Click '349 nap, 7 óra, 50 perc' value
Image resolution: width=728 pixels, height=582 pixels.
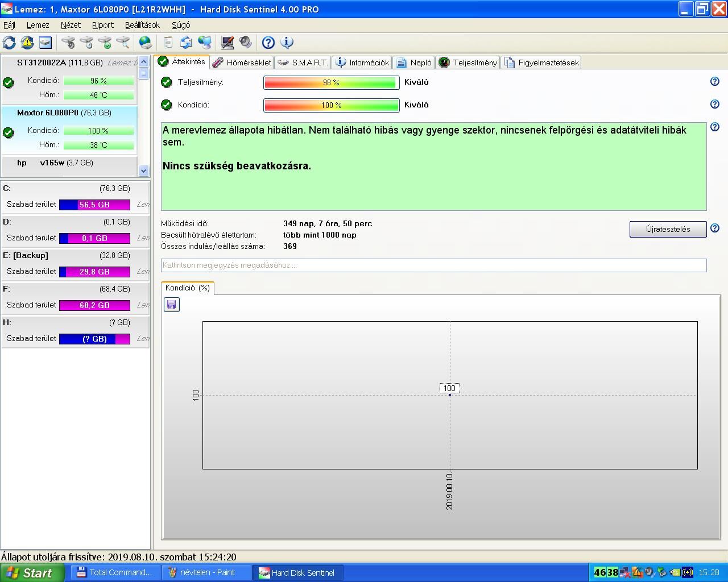(x=328, y=223)
